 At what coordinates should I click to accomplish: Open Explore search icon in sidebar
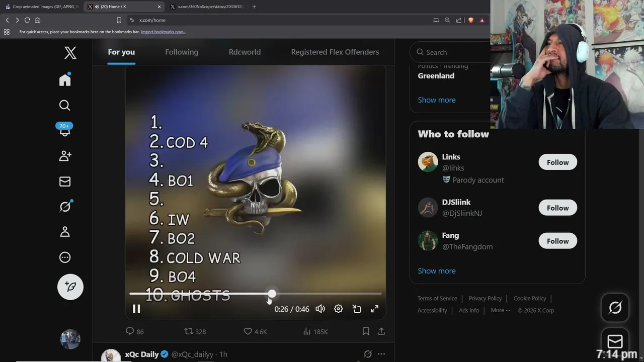coord(65,105)
